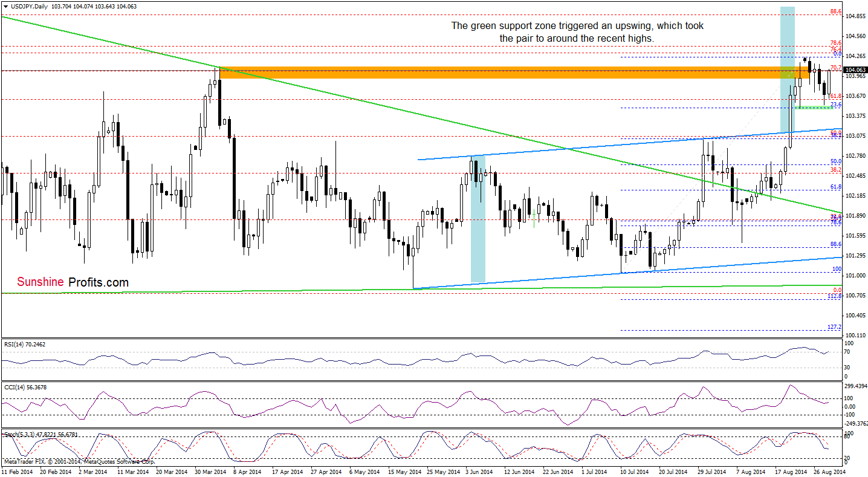
Task: Click the 103.670 price axis label
Action: 856,96
